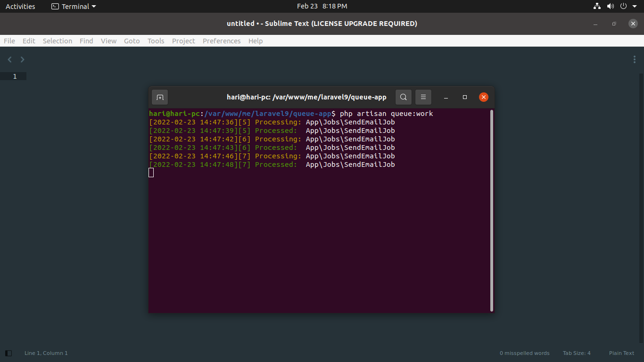Viewport: 644px width, 362px height.
Task: Navigate forward with right arrow in Sublime
Action: pos(22,59)
